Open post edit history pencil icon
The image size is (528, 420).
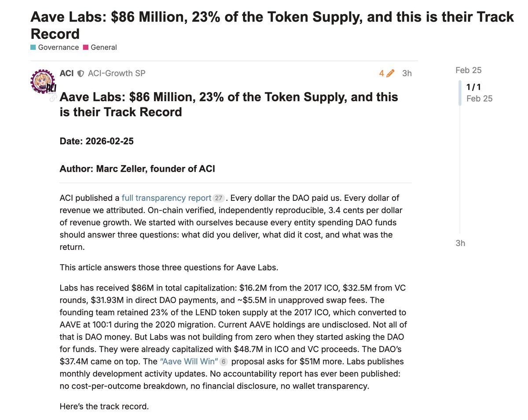pos(390,74)
